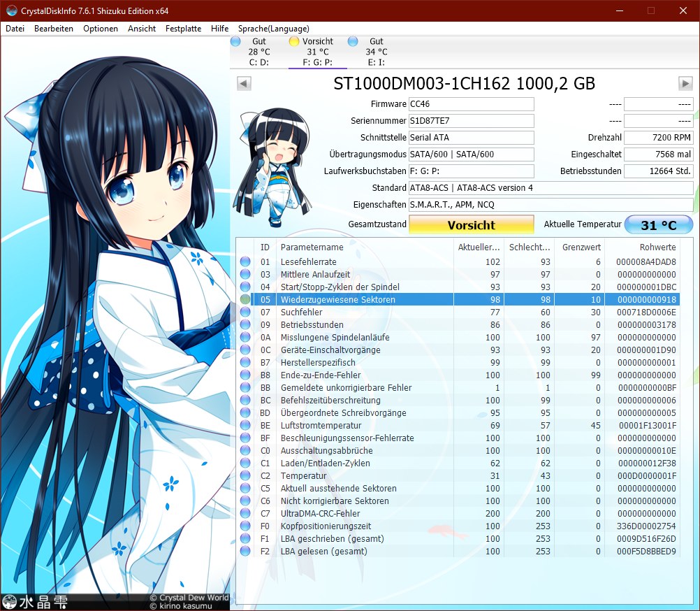Click status orb for Misslungene Spindelanläufe
Viewport: 700px width, 611px height.
click(x=245, y=337)
